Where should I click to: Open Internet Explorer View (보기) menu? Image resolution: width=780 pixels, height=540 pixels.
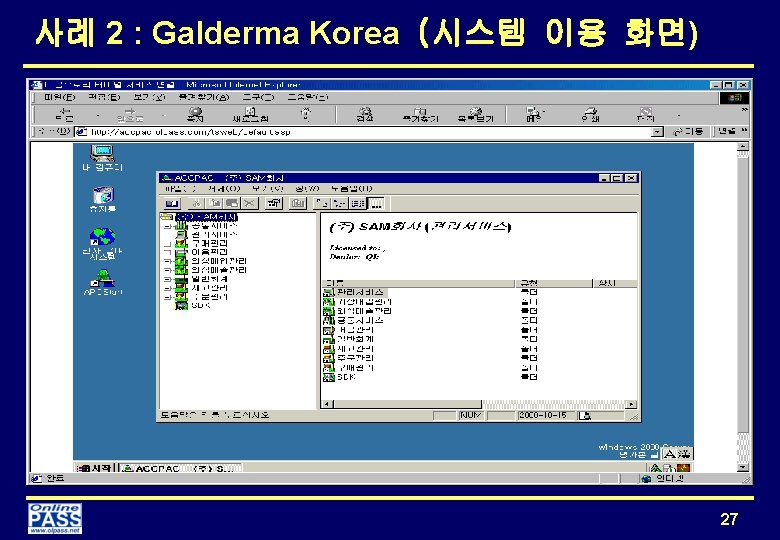(x=149, y=97)
